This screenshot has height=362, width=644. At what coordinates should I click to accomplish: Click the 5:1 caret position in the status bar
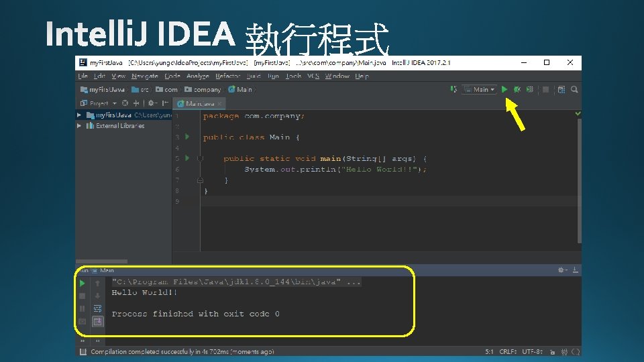click(x=489, y=352)
